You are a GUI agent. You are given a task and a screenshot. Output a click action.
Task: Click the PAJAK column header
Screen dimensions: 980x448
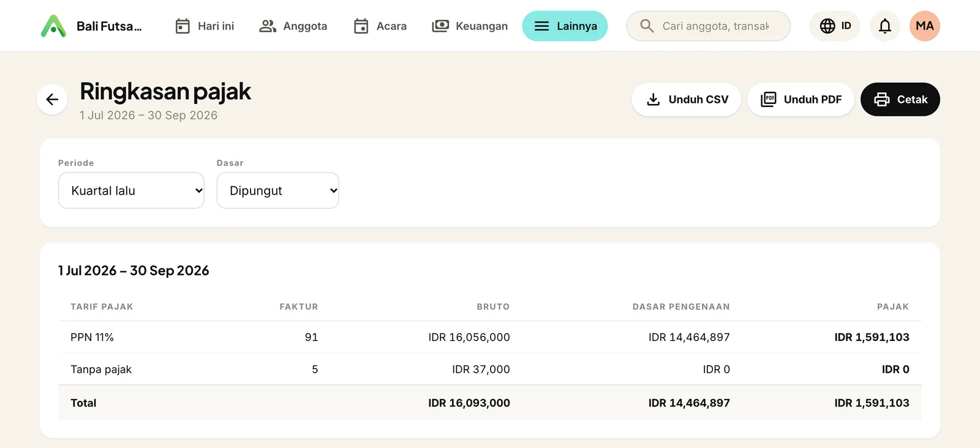[x=893, y=307]
